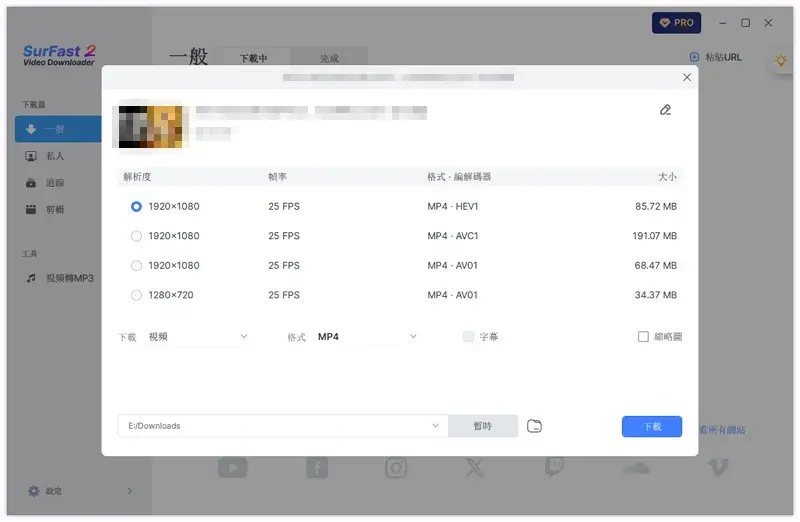Select the 1920×1080 AVC1 191.07 MB option
This screenshot has width=800, height=522.
click(x=136, y=236)
